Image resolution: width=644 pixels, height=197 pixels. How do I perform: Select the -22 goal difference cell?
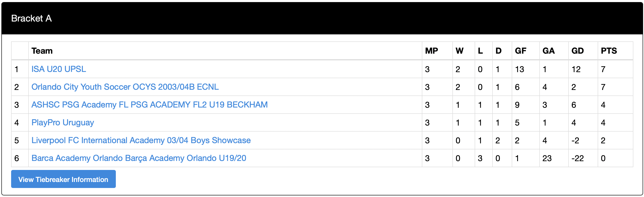click(578, 158)
